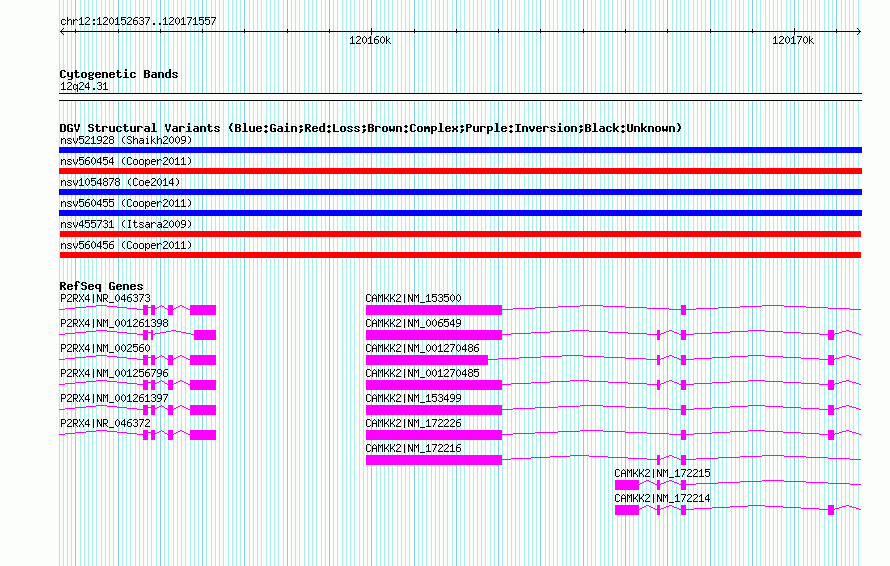Click the 120170k ruler tick label
Screen dimensions: 890x566
point(792,40)
